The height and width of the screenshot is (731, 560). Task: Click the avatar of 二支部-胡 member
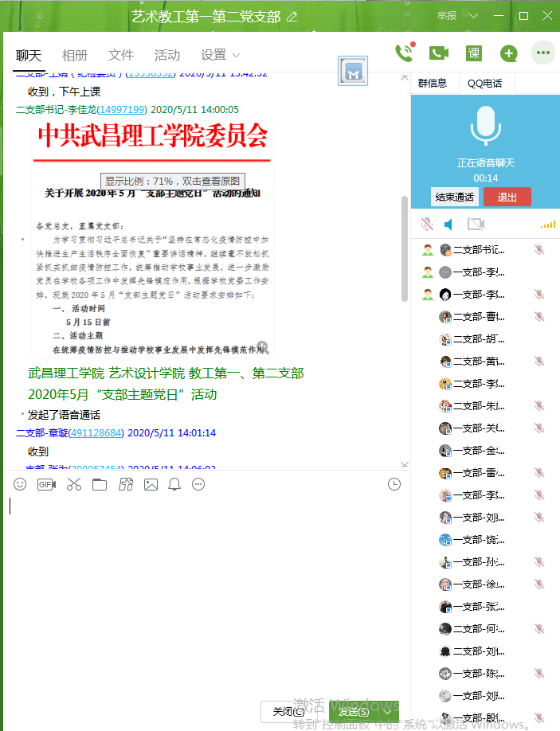coord(445,339)
